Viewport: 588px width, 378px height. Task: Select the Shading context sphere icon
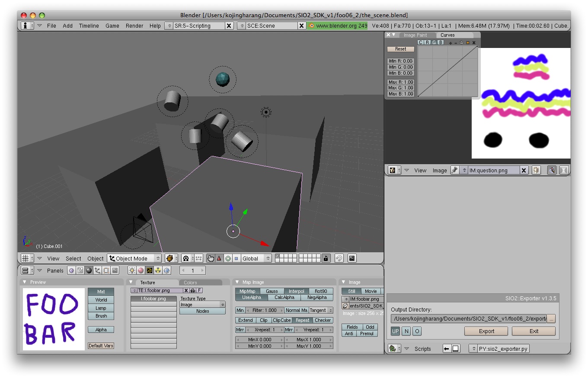click(x=89, y=270)
